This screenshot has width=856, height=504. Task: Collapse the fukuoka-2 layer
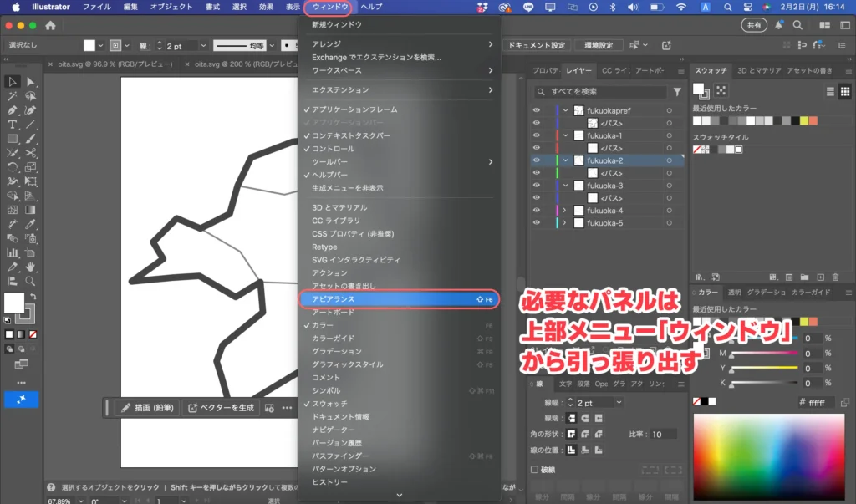click(x=564, y=161)
